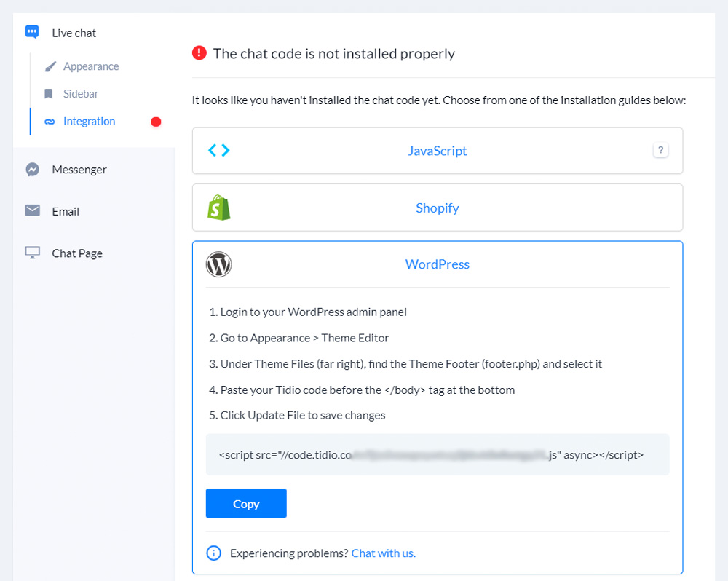Click the Messenger logo icon
Screen dimensions: 728x581
coord(33,170)
